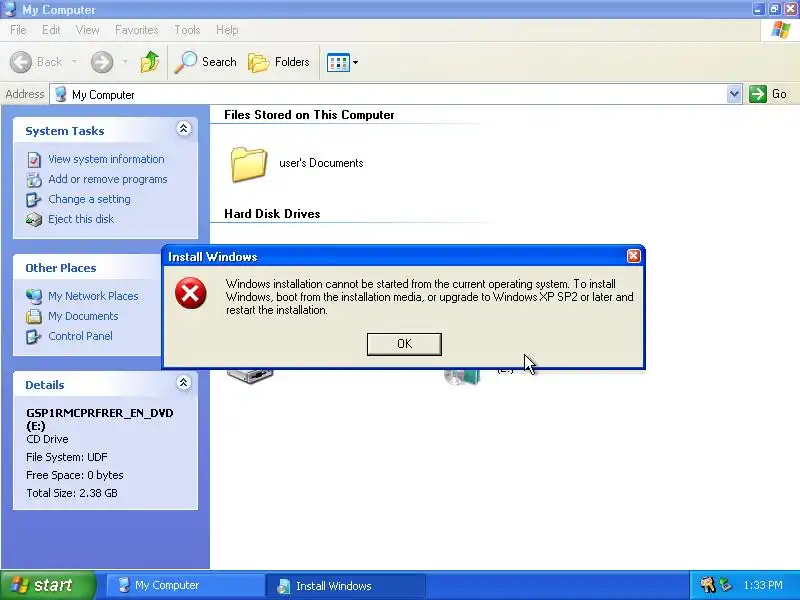Open the Tools menu

click(187, 30)
